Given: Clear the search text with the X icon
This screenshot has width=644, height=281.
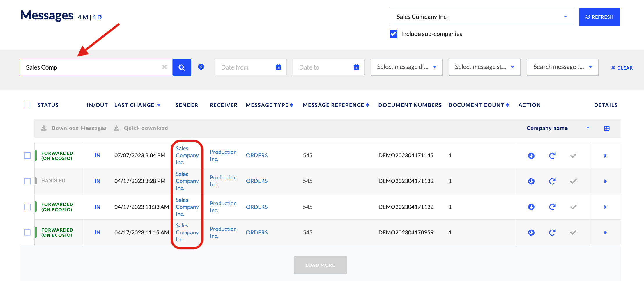Looking at the screenshot, I should tap(164, 67).
